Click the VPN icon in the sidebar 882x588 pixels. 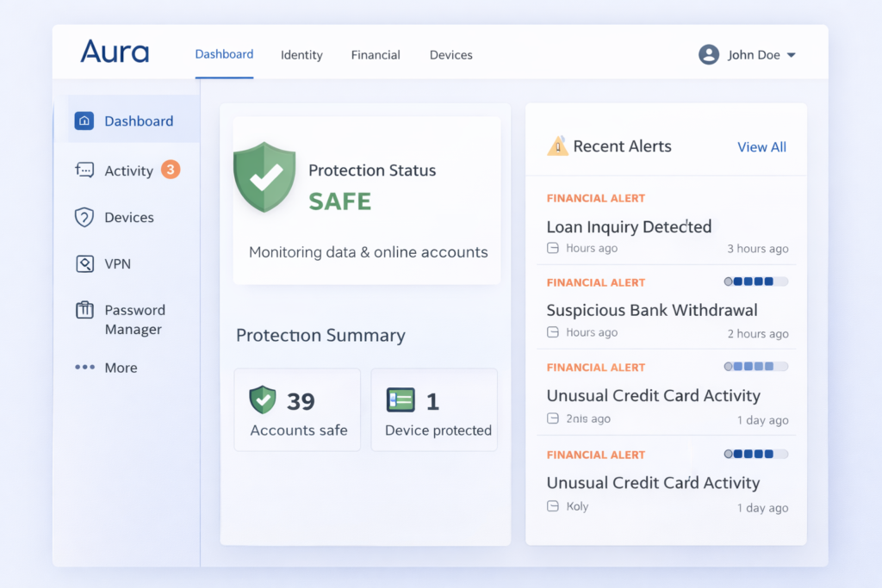tap(84, 263)
